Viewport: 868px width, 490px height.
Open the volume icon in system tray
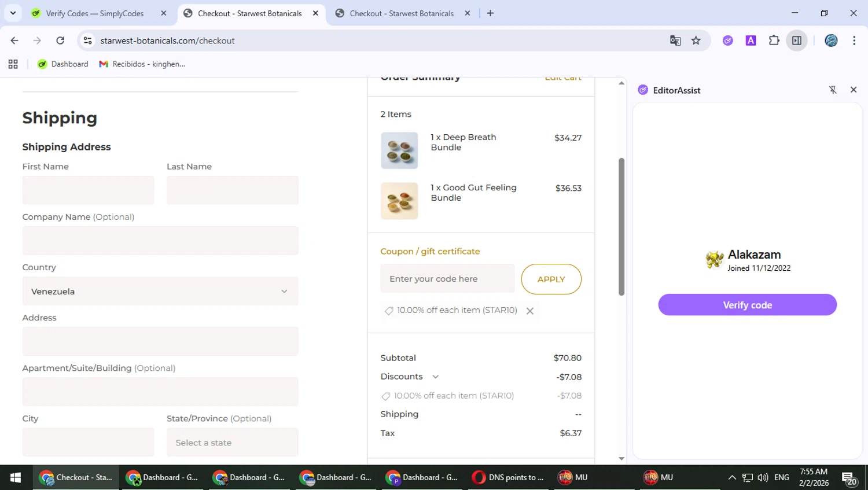pos(763,477)
